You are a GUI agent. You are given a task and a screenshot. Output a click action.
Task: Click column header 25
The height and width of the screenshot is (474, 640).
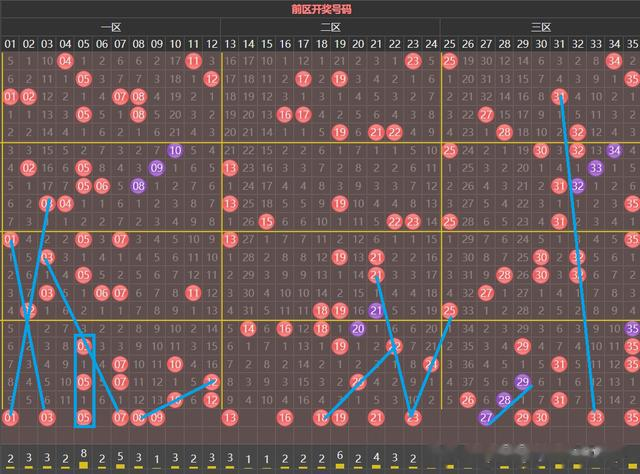tap(449, 44)
